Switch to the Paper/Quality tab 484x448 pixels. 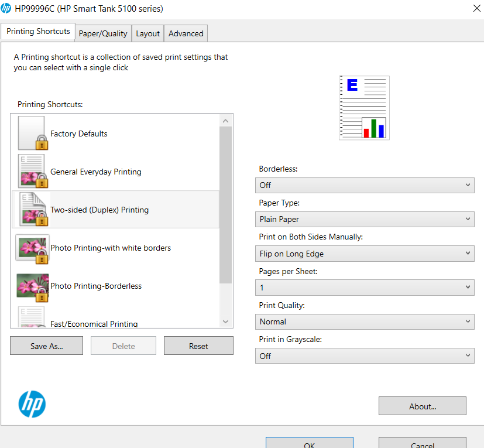point(103,33)
